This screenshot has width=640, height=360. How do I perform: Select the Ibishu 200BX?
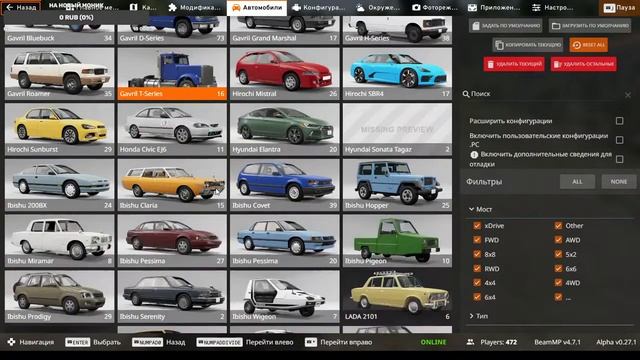[x=59, y=185]
